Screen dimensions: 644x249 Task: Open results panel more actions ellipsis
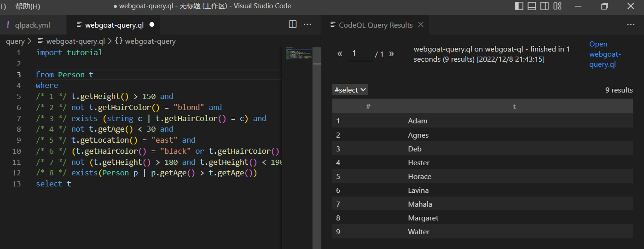tap(631, 25)
